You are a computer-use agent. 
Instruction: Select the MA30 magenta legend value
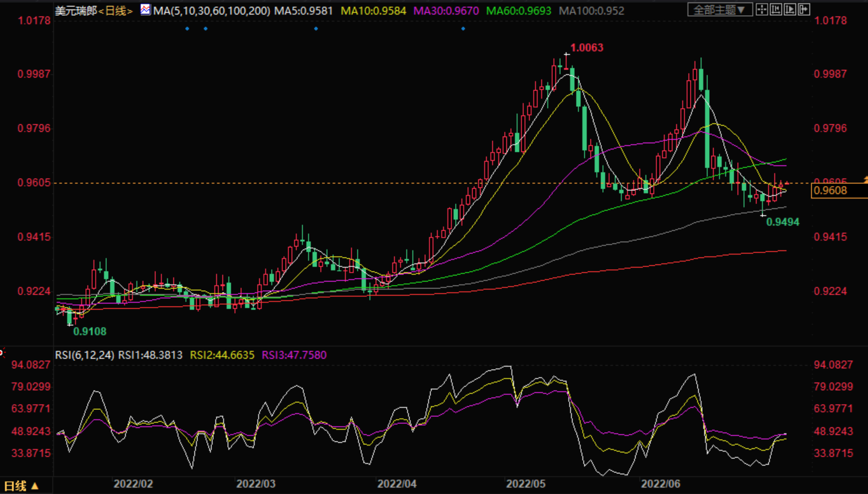pyautogui.click(x=446, y=11)
